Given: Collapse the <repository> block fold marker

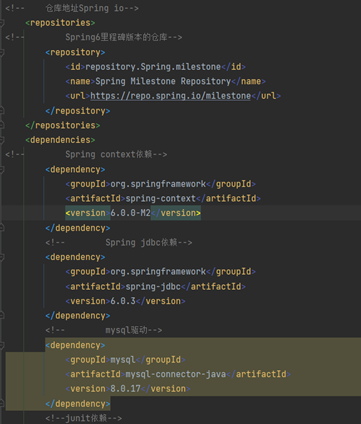Looking at the screenshot, I should (x=2, y=52).
